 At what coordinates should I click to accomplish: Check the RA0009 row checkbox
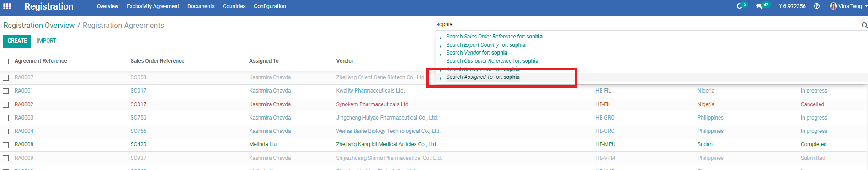(6, 159)
